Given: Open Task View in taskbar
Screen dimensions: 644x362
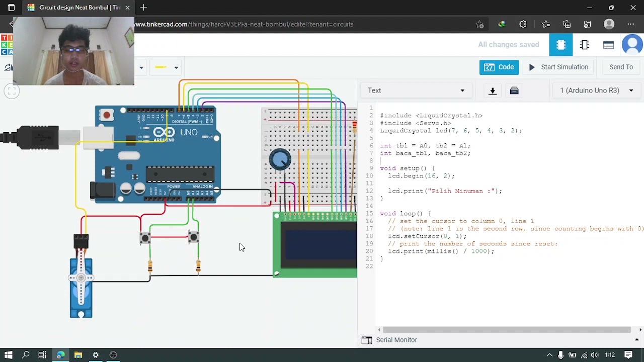Looking at the screenshot, I should tap(42, 355).
